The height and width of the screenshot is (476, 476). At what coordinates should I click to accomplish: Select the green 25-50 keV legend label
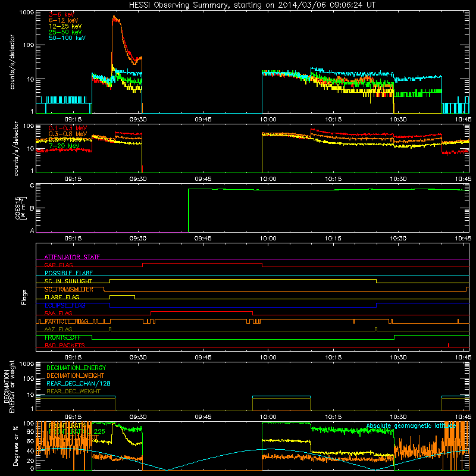pos(65,32)
